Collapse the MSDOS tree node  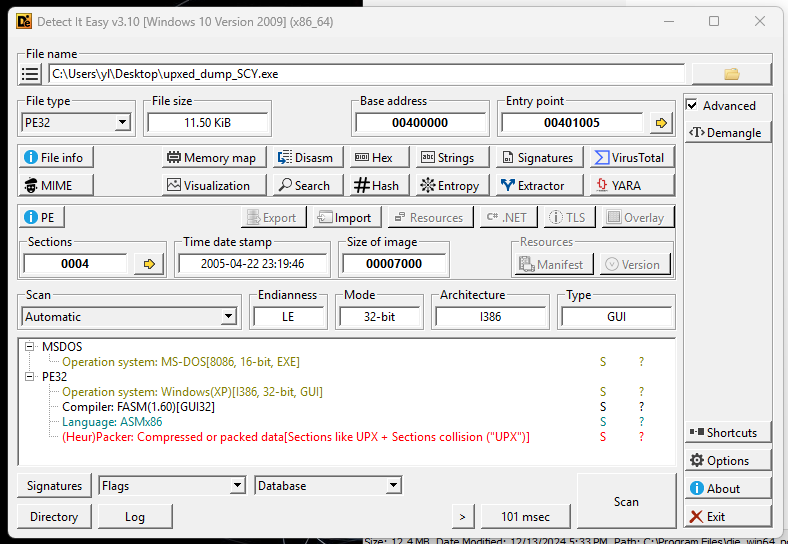click(x=30, y=347)
